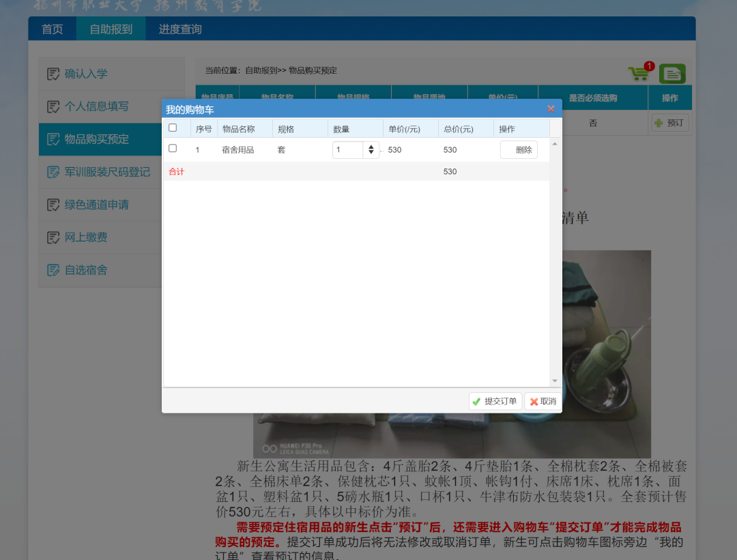Close the 我的购物车 dialog with the X
The image size is (737, 560).
click(x=551, y=109)
